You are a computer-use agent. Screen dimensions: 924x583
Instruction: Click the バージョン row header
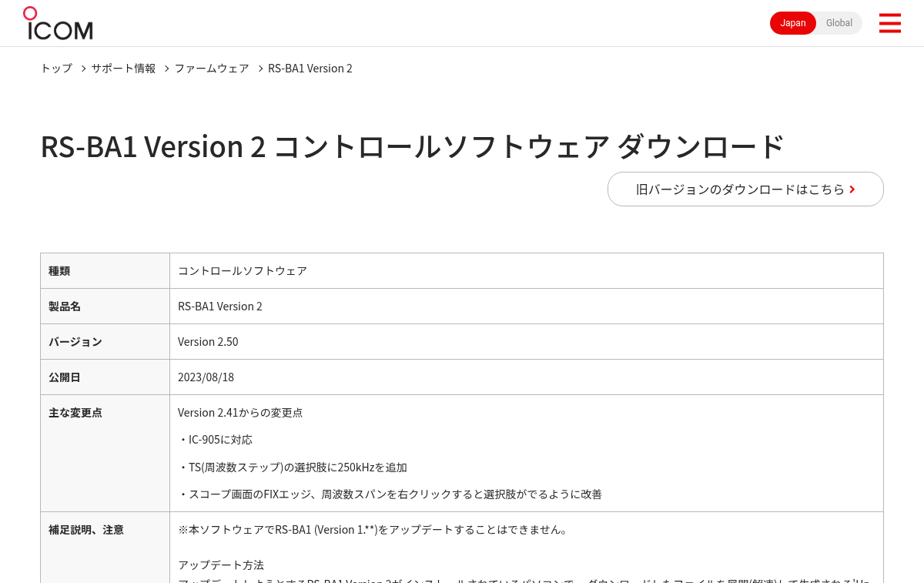105,342
